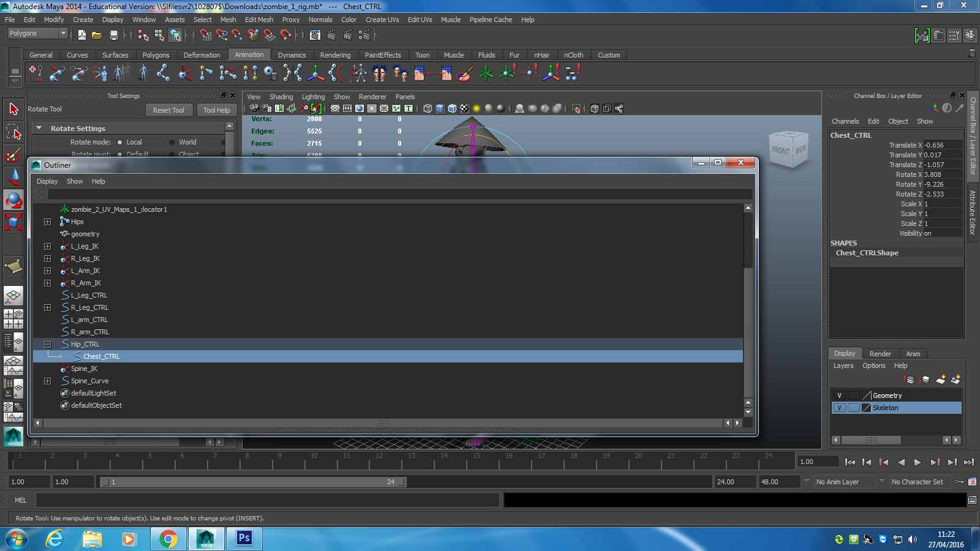
Task: Switch to the Rendering shelf tab
Action: click(335, 55)
